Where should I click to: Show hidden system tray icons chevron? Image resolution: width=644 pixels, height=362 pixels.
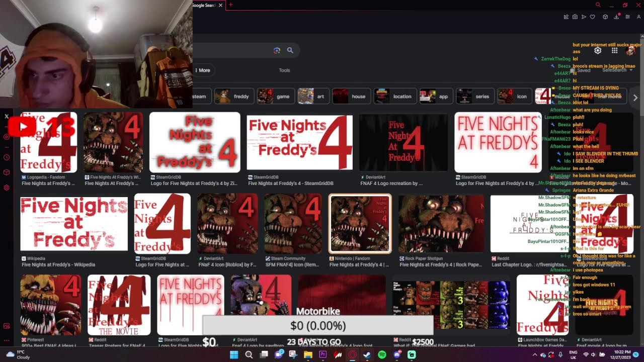pos(534,354)
